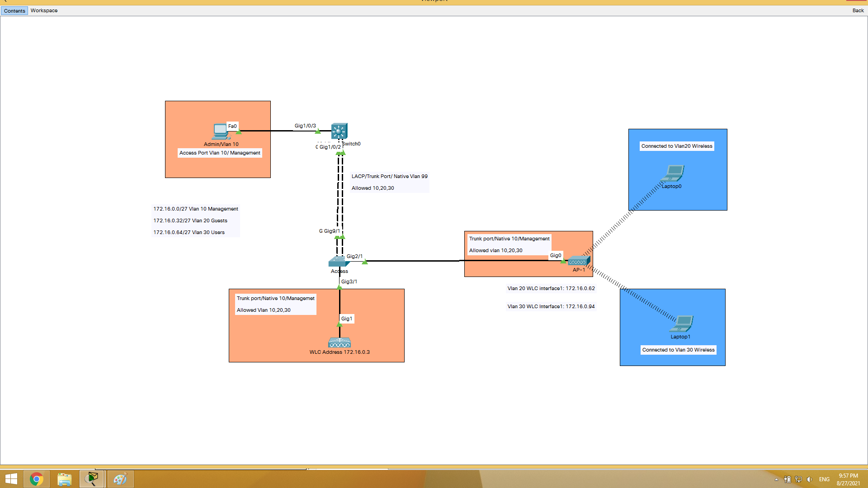
Task: Click the taskbar clock showing 9:57 PM
Action: click(848, 479)
